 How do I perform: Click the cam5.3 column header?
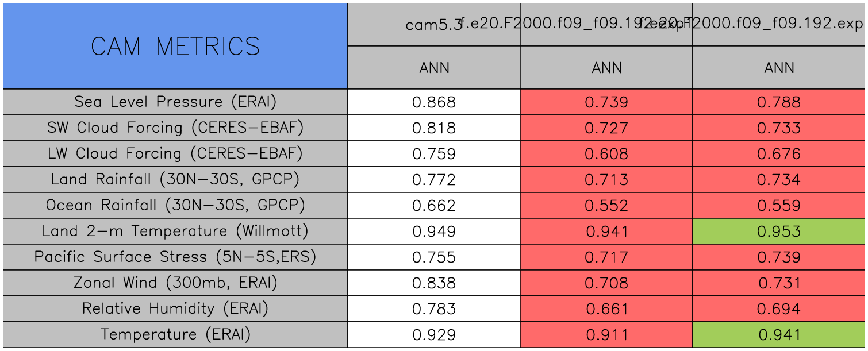(433, 25)
